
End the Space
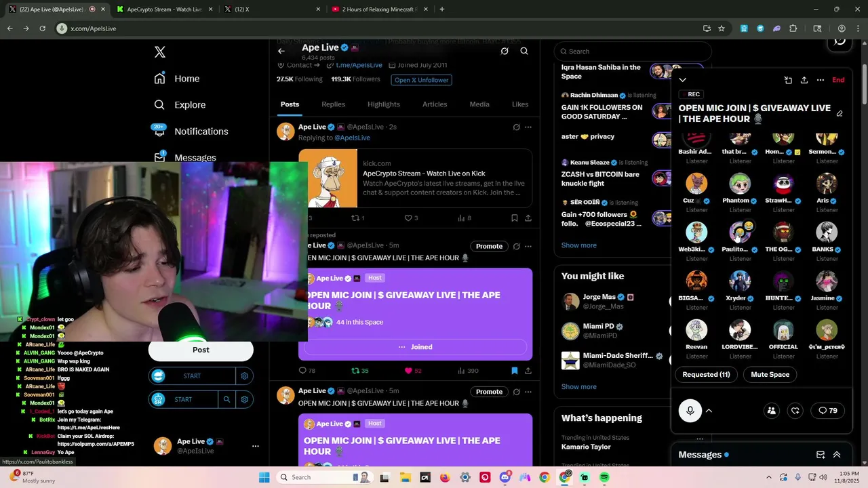tap(838, 80)
